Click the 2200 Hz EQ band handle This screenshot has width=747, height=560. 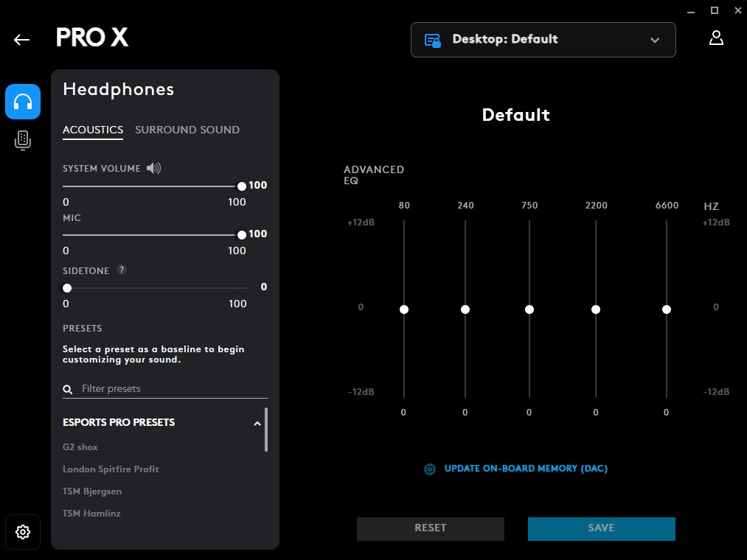[596, 309]
